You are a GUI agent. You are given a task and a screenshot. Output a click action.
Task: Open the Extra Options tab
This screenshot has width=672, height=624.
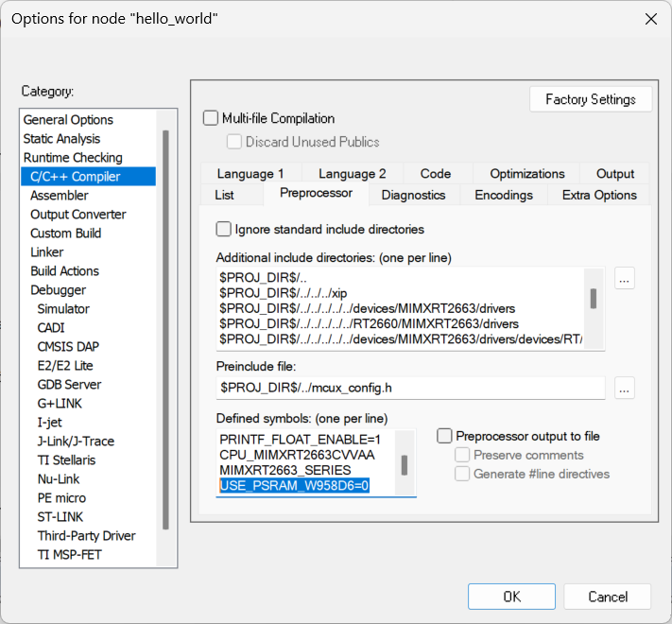[x=599, y=195]
